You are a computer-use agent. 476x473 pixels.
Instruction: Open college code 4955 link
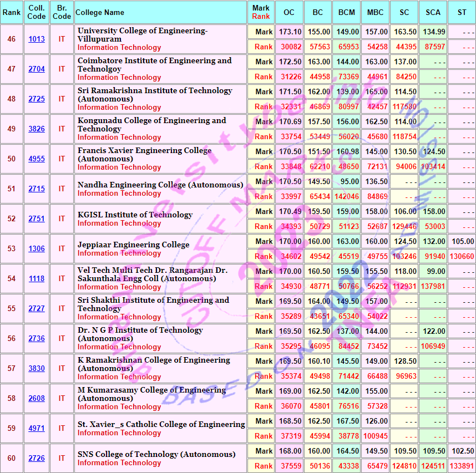click(37, 159)
